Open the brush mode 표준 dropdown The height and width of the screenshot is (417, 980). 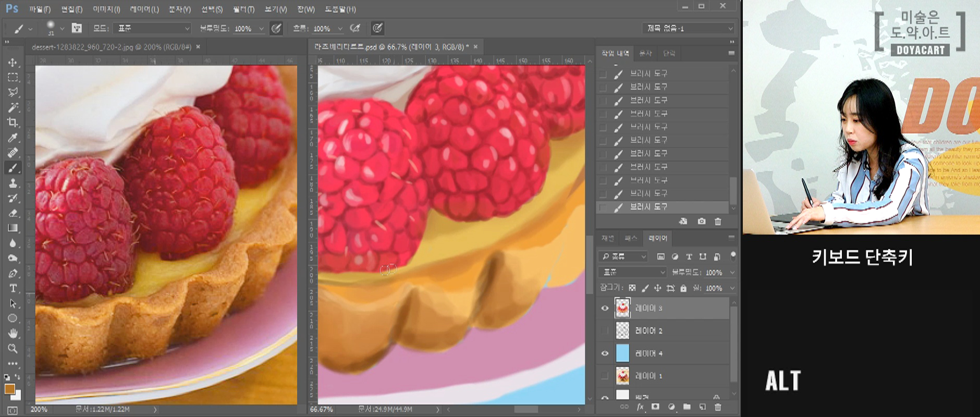pos(153,28)
